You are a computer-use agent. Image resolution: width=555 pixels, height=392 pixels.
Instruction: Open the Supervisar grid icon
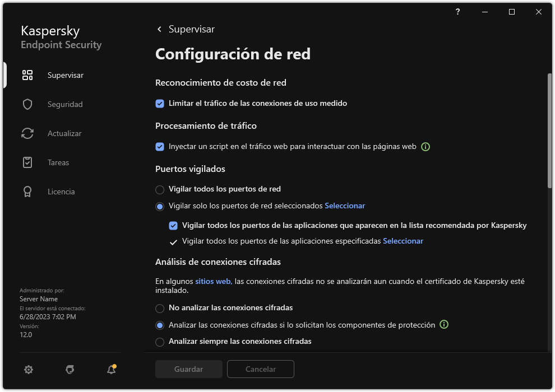coord(27,74)
